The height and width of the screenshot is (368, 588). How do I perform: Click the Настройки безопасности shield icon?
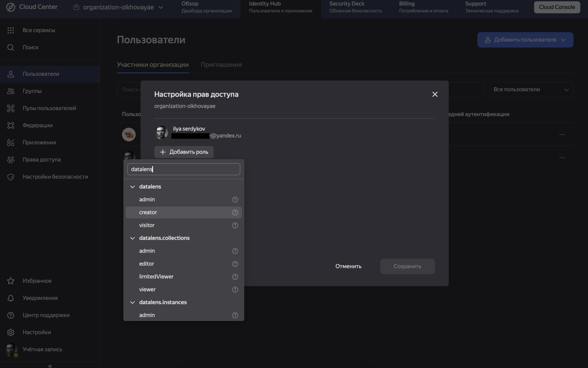point(10,177)
